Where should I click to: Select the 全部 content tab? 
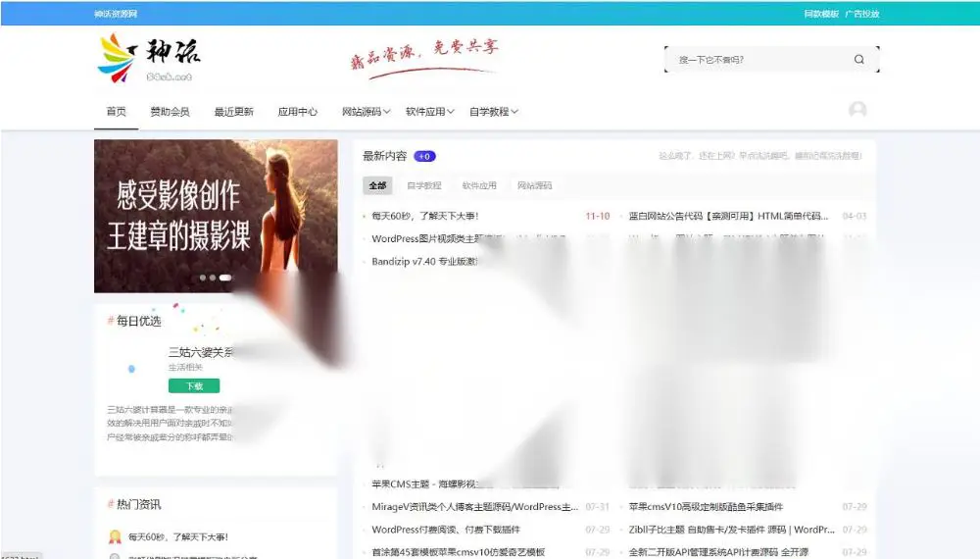(x=377, y=185)
